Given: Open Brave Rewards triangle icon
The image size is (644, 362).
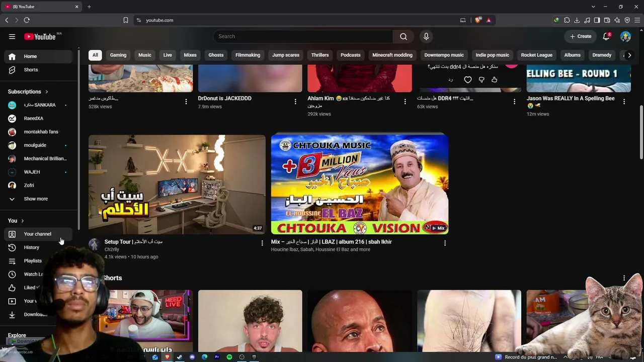Looking at the screenshot, I should tap(489, 20).
